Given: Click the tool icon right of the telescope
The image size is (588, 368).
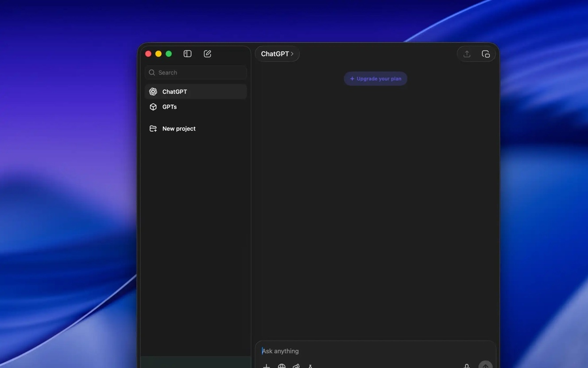Looking at the screenshot, I should 311,366.
